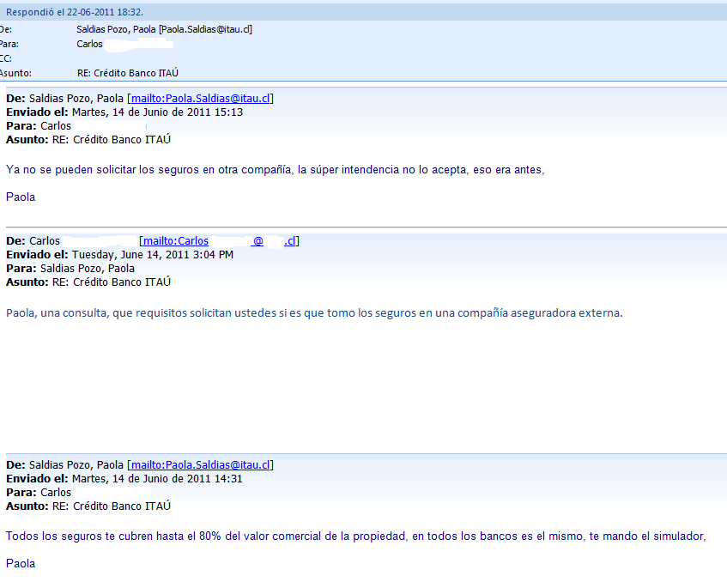Click the empty CC field in the header
The height and width of the screenshot is (588, 727).
[172, 58]
